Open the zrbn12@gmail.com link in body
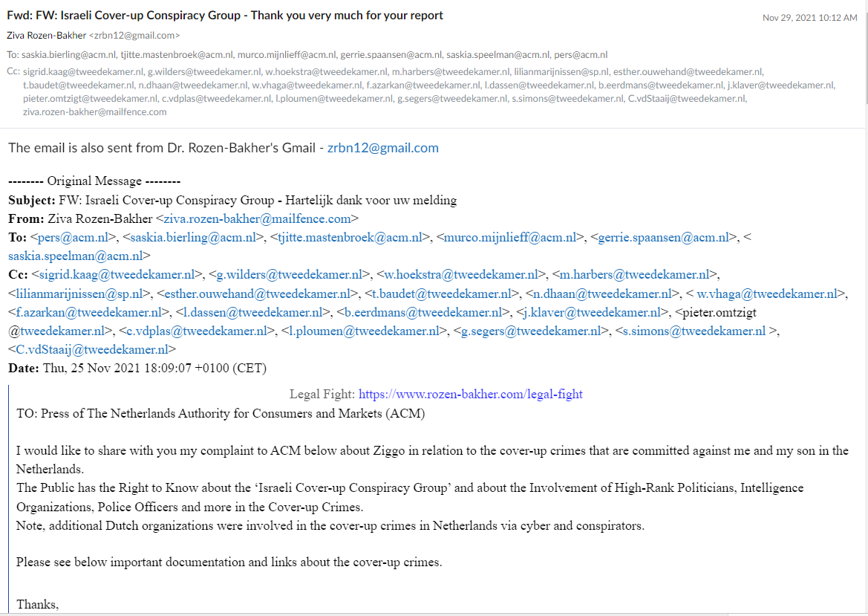 pyautogui.click(x=383, y=148)
